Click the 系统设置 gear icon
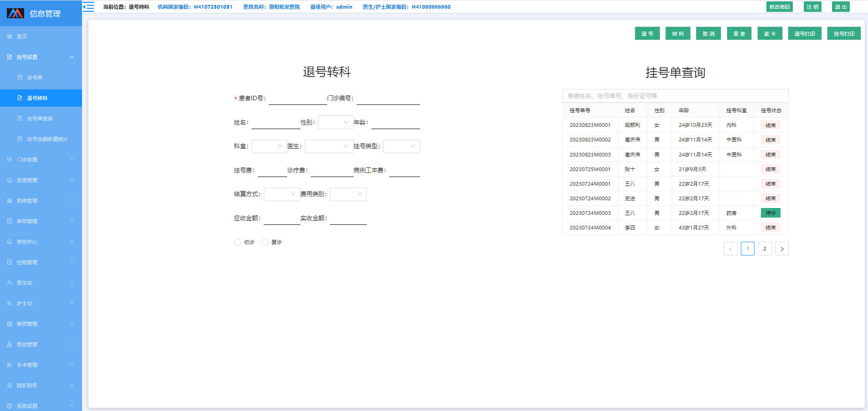The height and width of the screenshot is (411, 868). [10, 406]
